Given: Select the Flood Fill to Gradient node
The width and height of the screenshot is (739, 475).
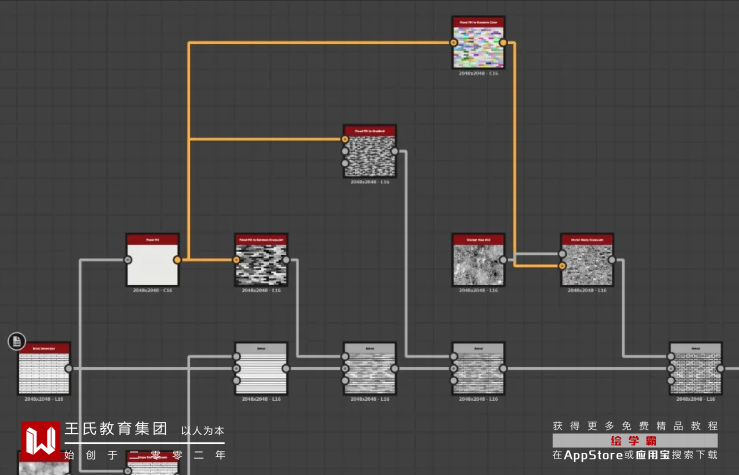Looking at the screenshot, I should (x=370, y=151).
